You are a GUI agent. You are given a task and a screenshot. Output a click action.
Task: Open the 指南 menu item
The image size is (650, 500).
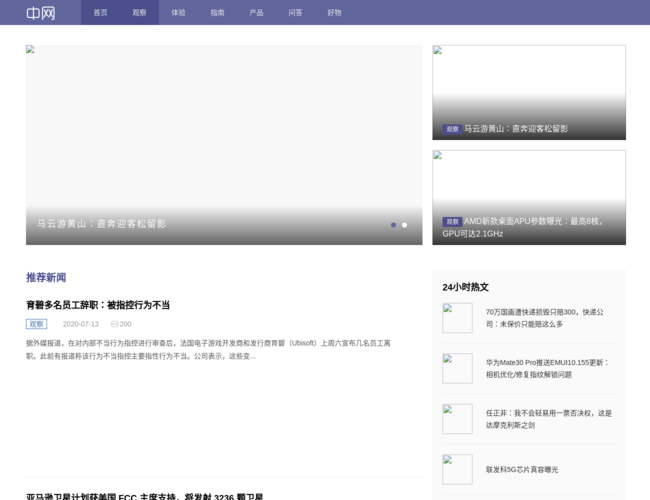tap(217, 13)
